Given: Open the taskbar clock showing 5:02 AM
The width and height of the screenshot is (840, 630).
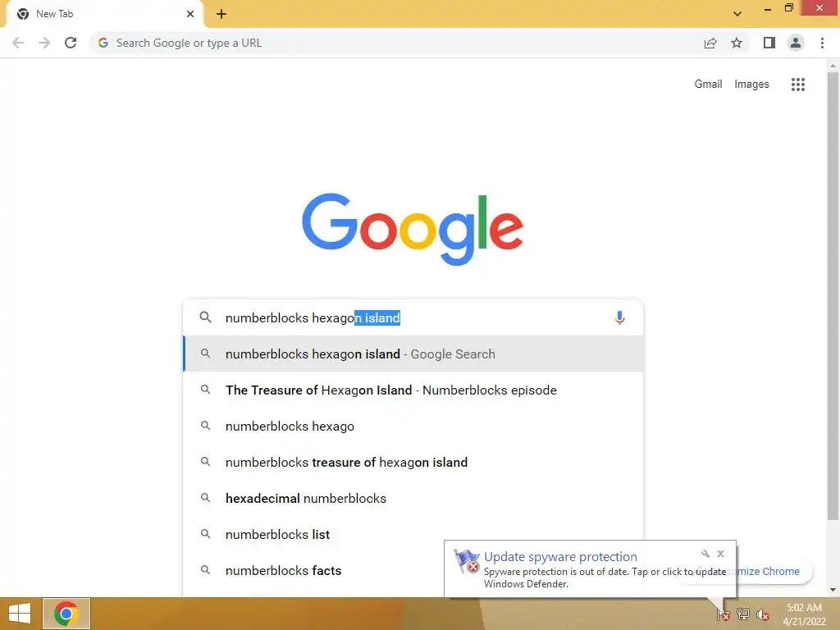Looking at the screenshot, I should (804, 614).
